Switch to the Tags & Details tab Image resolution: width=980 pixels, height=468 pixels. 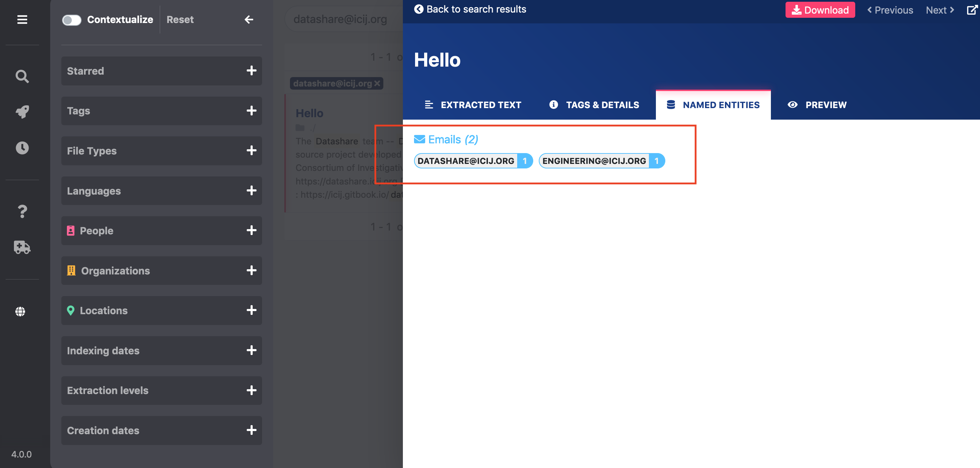coord(594,105)
